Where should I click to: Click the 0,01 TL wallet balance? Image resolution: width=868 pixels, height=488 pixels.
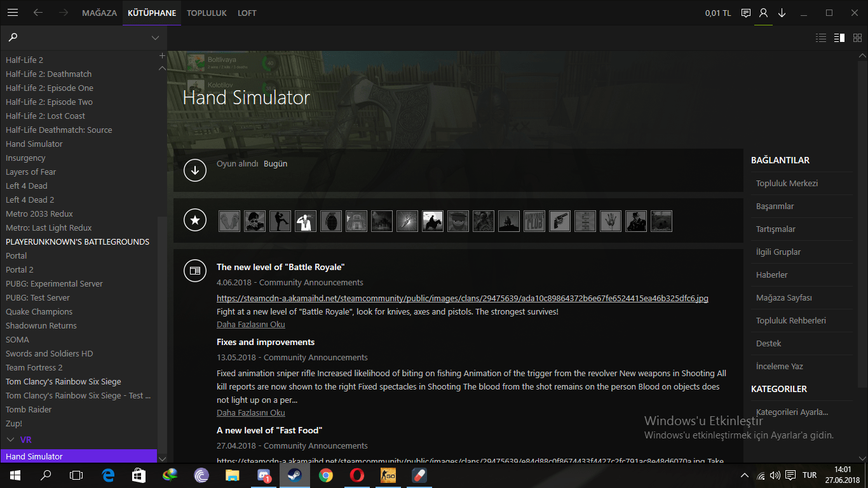(x=718, y=13)
